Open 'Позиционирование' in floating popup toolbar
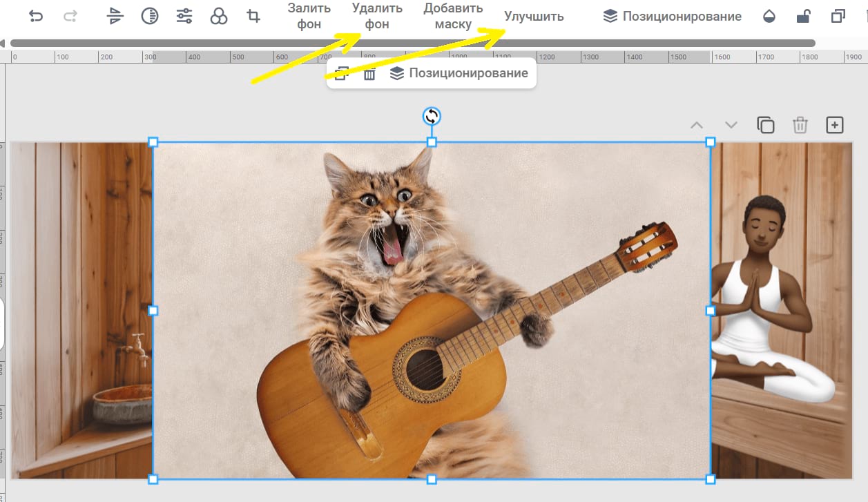Image resolution: width=868 pixels, height=502 pixels. [459, 73]
